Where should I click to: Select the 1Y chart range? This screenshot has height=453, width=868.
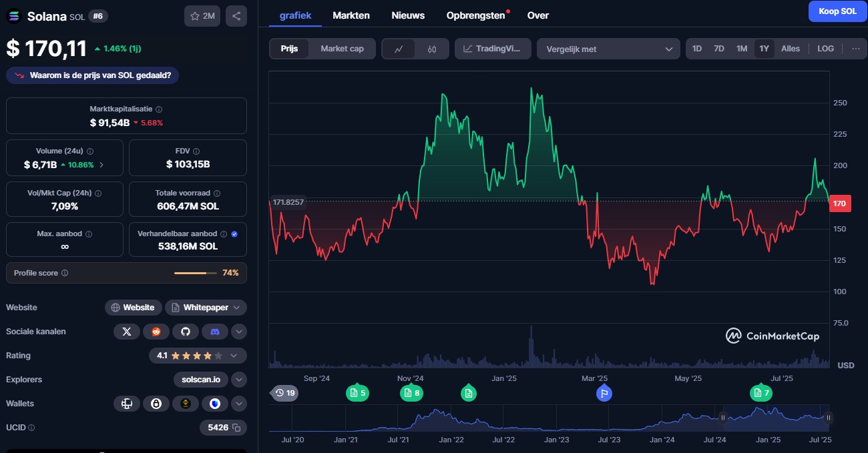[765, 49]
